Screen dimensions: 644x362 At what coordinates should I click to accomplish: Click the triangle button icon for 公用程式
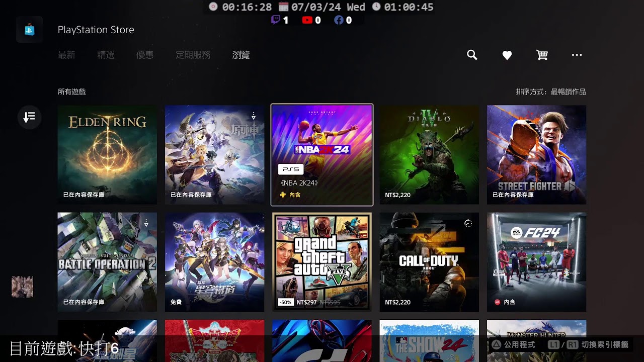[x=496, y=345]
